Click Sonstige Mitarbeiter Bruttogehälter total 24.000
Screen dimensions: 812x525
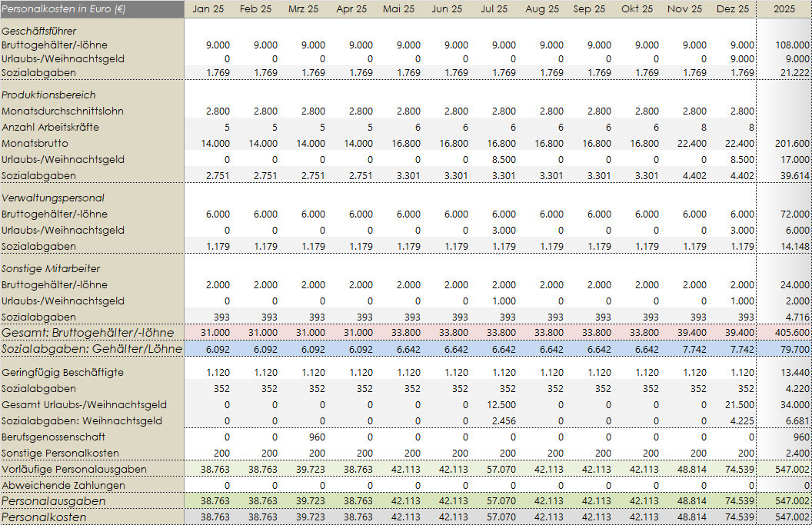(794, 285)
